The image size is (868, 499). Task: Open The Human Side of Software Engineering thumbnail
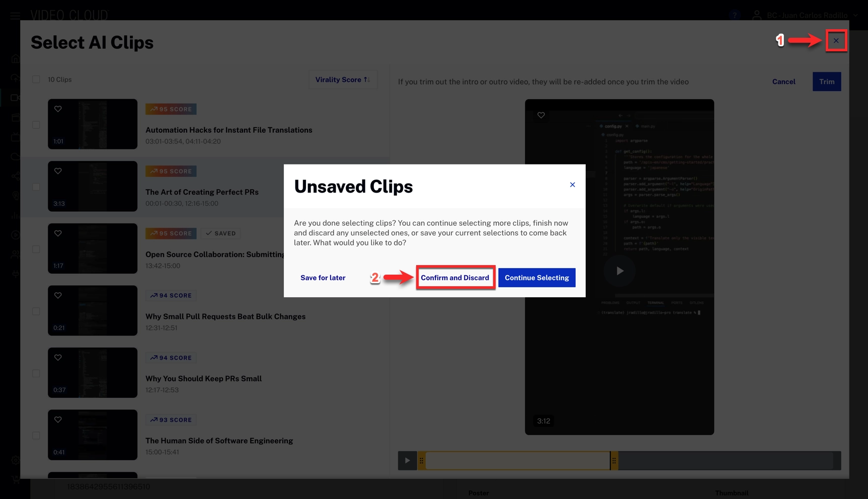(93, 435)
